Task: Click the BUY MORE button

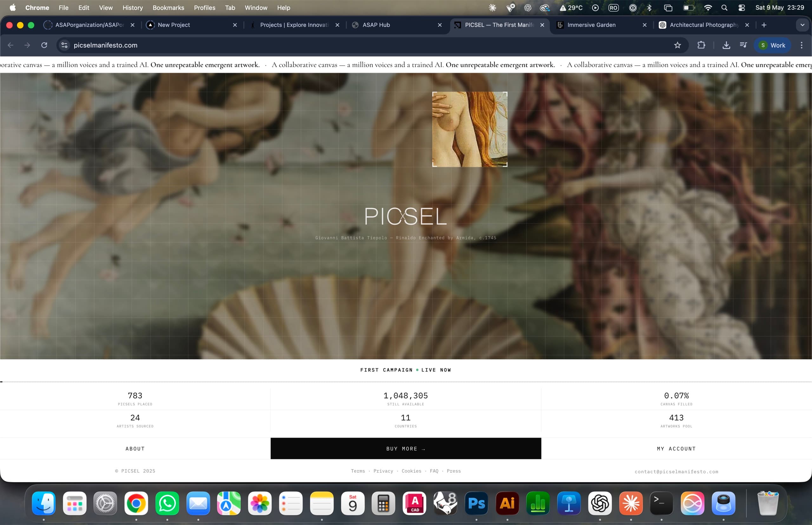Action: click(406, 449)
